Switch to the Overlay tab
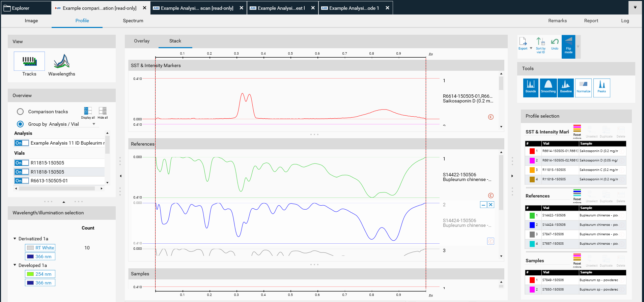This screenshot has width=644, height=302. 142,41
